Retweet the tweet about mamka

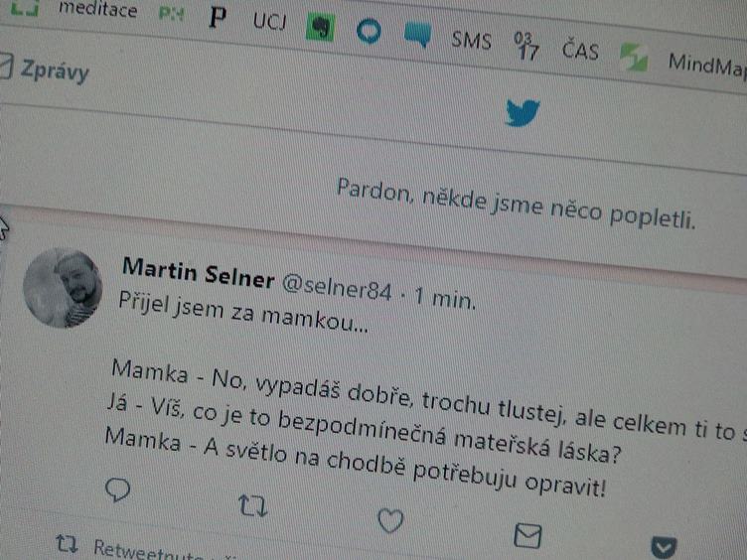point(253,505)
